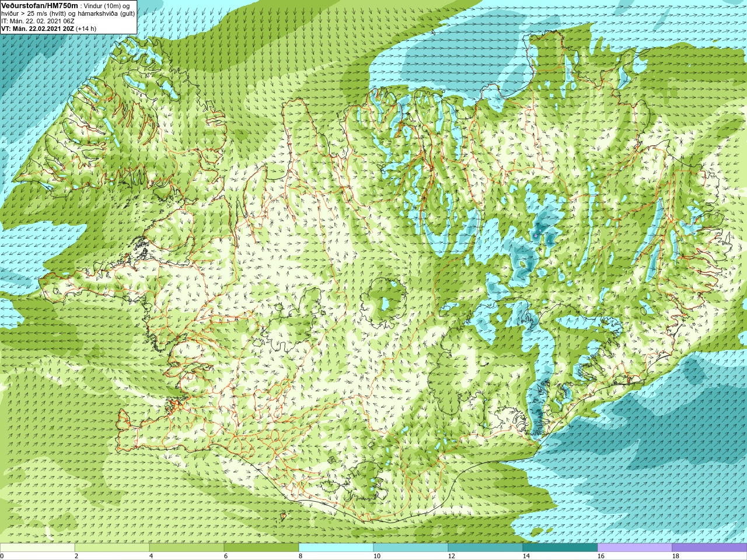
Task: Click the legend label '4'
Action: [x=151, y=556]
